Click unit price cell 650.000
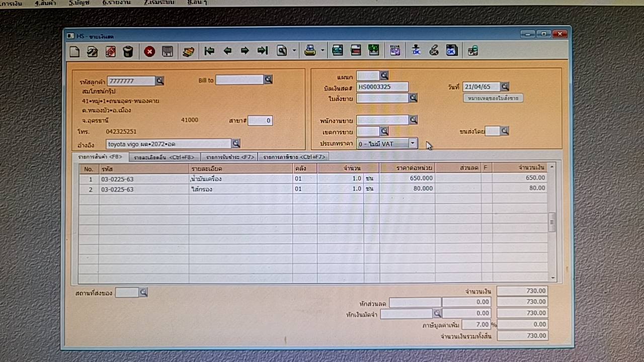The image size is (644, 362). click(407, 178)
